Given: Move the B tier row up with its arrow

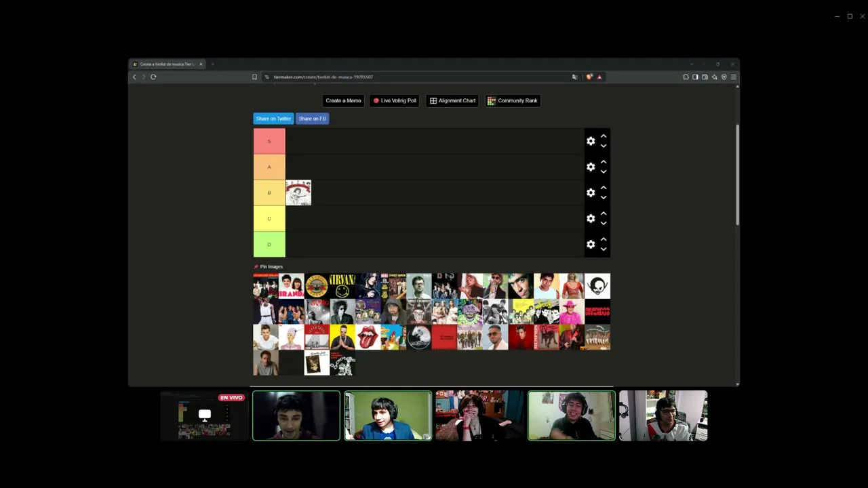Looking at the screenshot, I should click(x=603, y=188).
